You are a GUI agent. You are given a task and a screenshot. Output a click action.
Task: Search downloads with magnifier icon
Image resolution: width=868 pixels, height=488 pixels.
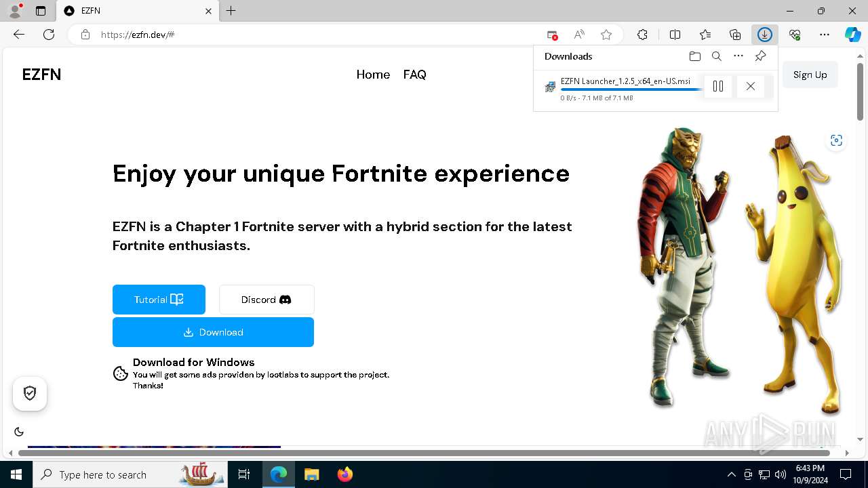coord(717,56)
